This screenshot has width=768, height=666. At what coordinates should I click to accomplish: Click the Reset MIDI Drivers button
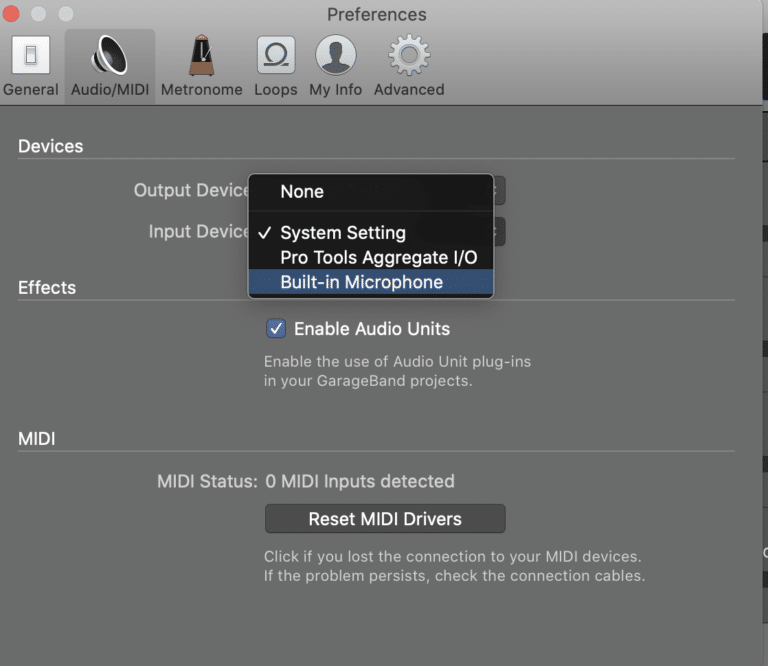pyautogui.click(x=385, y=519)
